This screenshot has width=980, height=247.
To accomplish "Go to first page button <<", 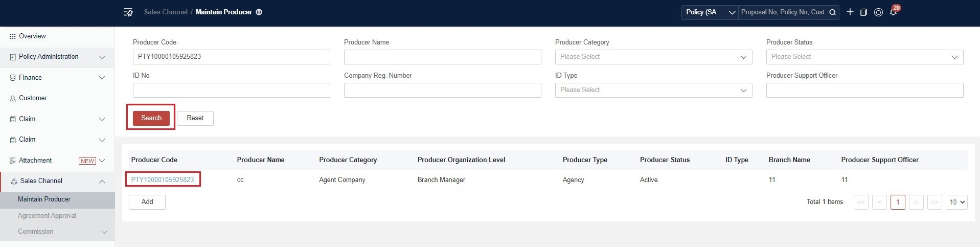I will point(861,202).
